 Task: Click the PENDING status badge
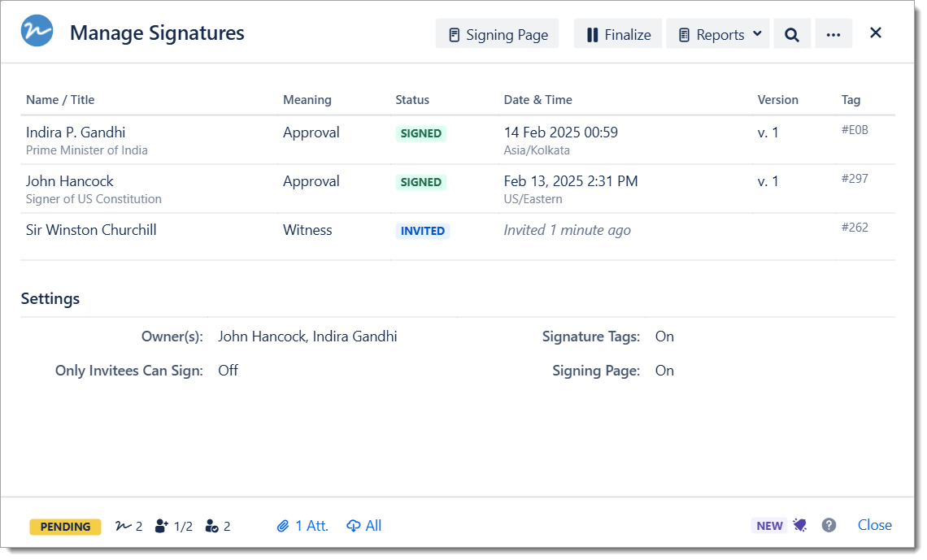[65, 527]
